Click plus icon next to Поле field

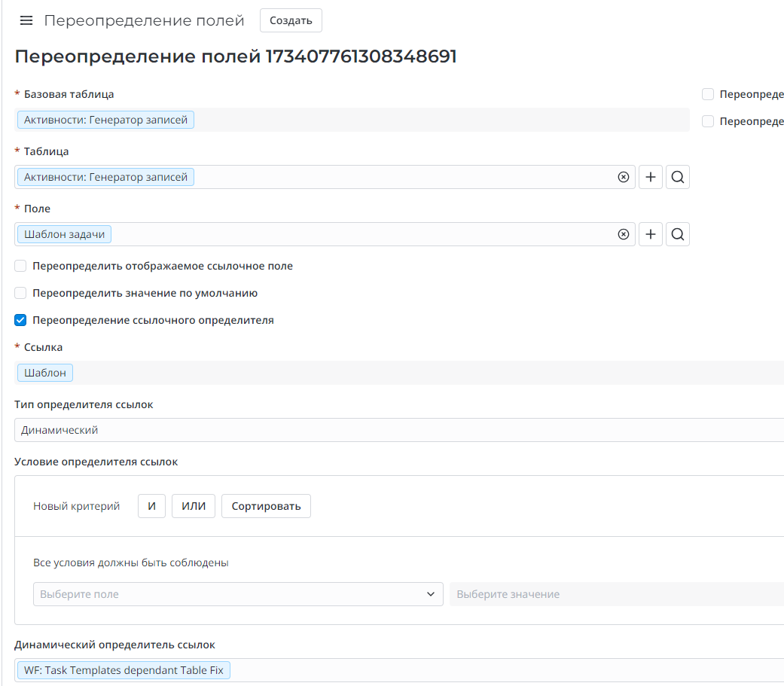point(651,234)
